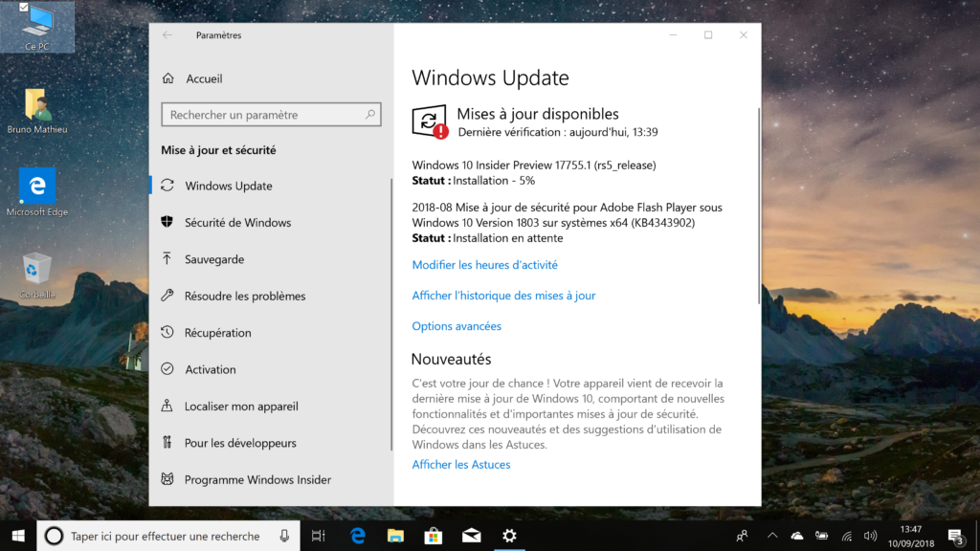Click Modifier les heures d'activité link
The image size is (980, 551).
click(484, 265)
